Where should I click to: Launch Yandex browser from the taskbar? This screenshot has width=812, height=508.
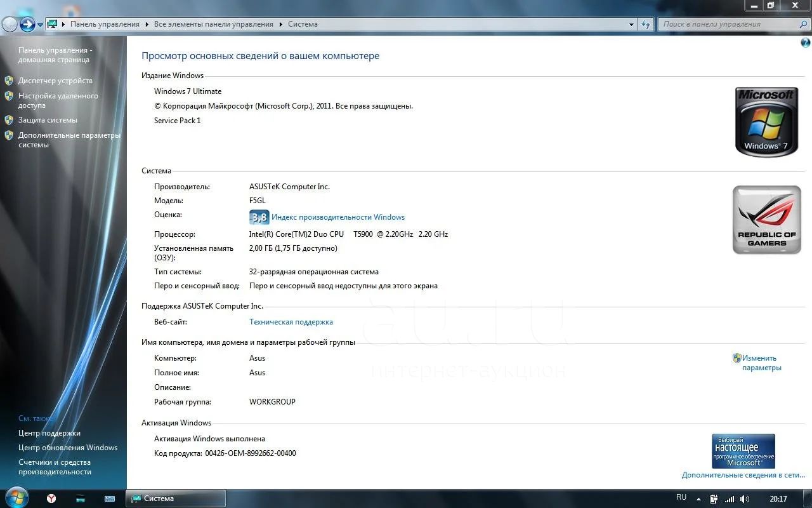[51, 498]
